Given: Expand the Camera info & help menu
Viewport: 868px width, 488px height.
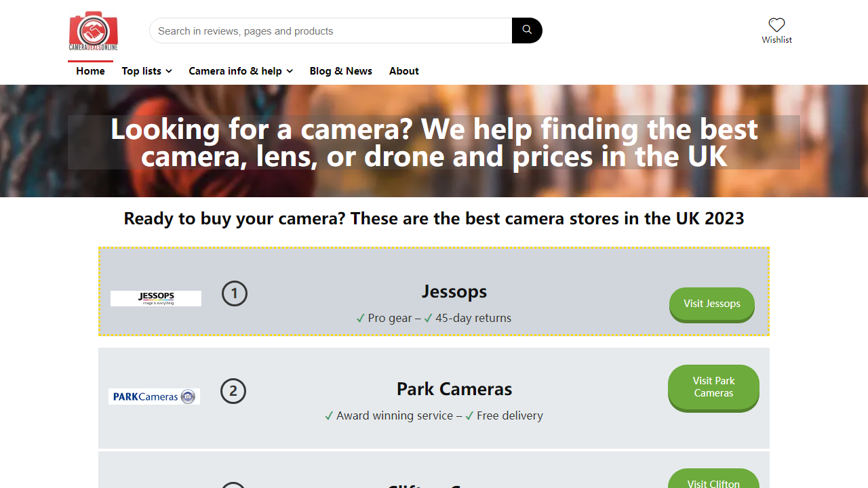Looking at the screenshot, I should pyautogui.click(x=236, y=70).
